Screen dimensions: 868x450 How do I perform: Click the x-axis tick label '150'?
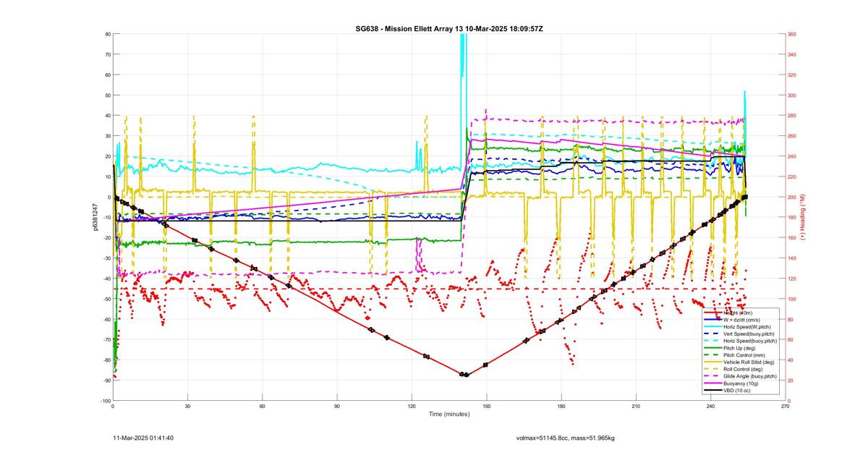[487, 407]
